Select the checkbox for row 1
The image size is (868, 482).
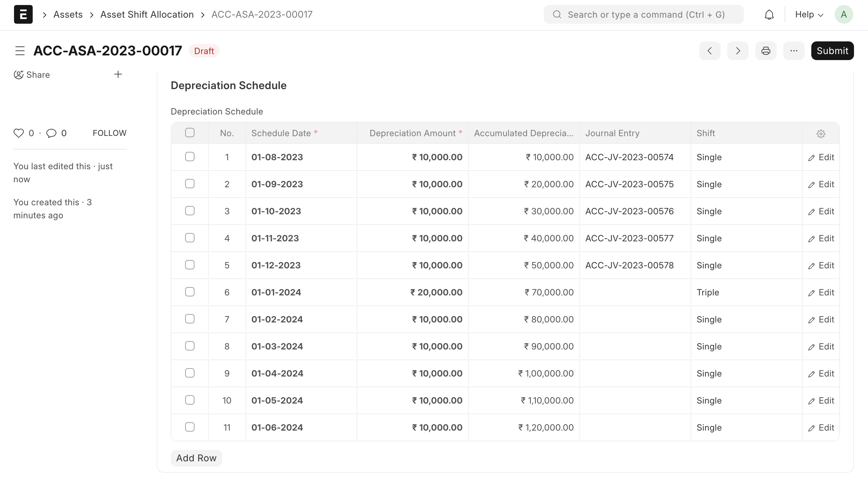[x=190, y=157]
